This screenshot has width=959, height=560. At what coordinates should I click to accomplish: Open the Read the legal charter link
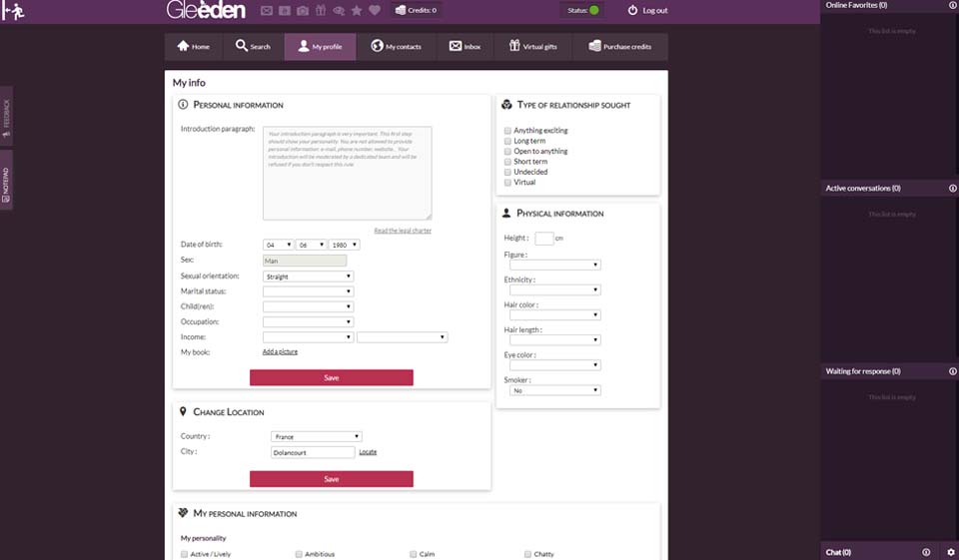pos(403,231)
